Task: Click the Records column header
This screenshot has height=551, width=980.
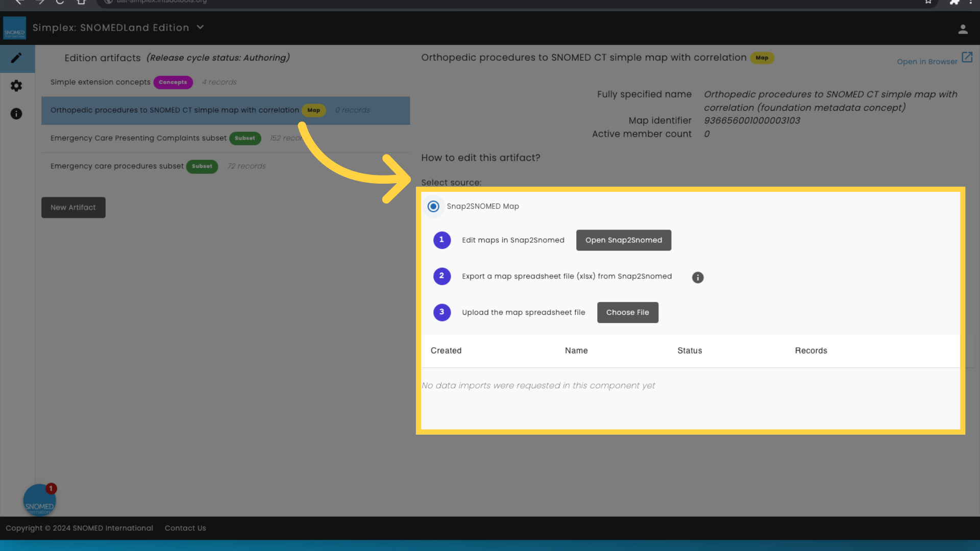Action: 811,351
